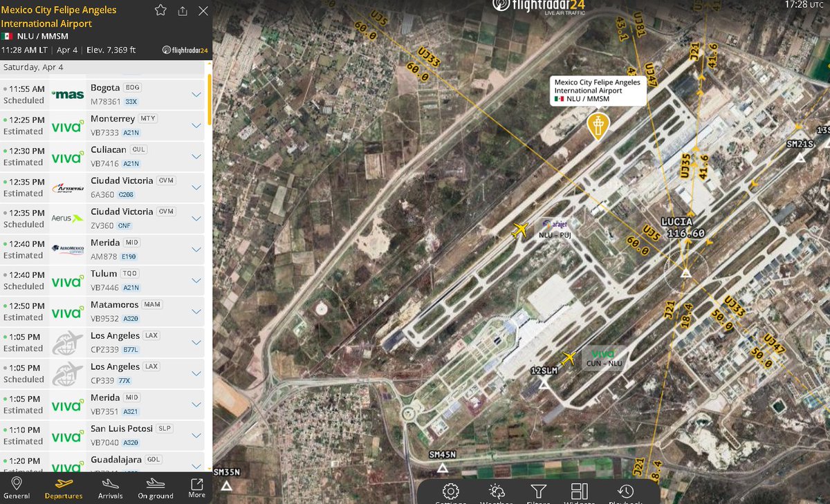This screenshot has height=504, width=830.
Task: Open the More tab
Action: click(196, 488)
